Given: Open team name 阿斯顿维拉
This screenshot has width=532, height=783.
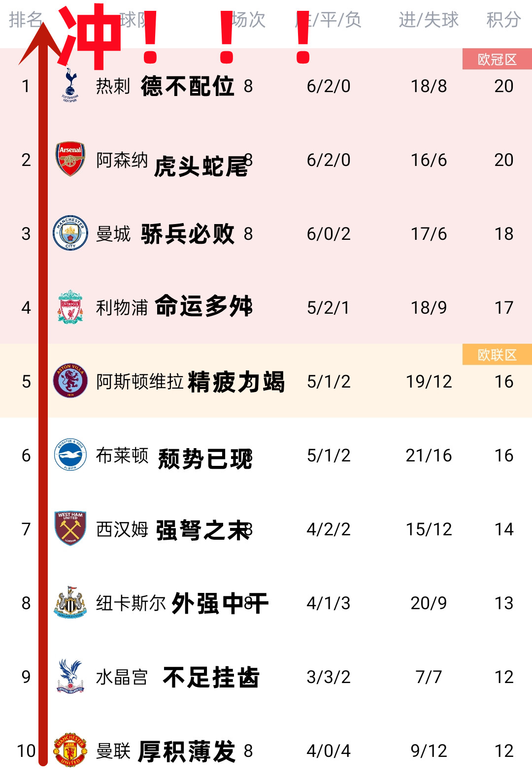Looking at the screenshot, I should (x=139, y=381).
